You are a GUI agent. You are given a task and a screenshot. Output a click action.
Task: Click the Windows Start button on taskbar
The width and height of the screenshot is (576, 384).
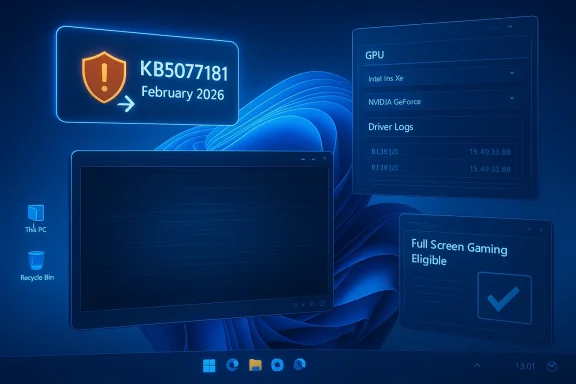coord(209,365)
